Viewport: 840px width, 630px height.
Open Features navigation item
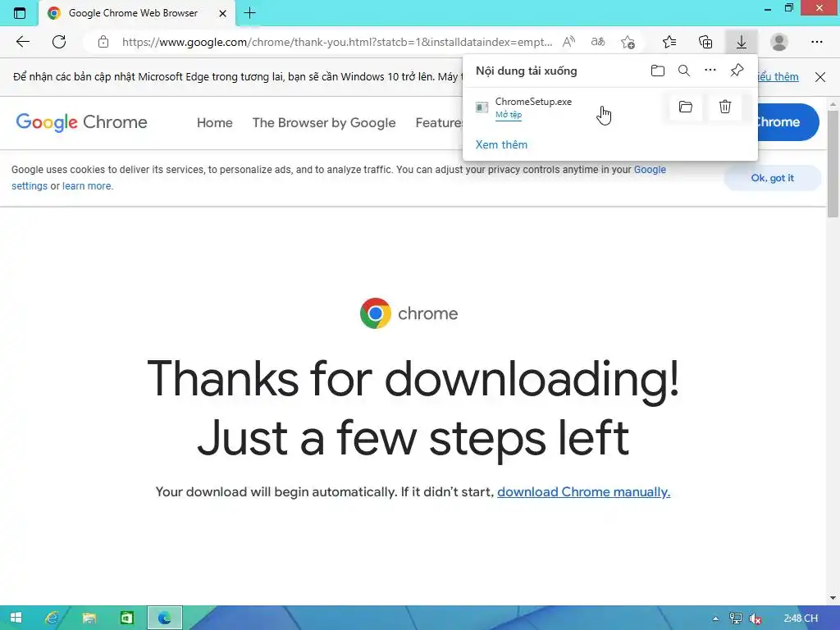(439, 123)
